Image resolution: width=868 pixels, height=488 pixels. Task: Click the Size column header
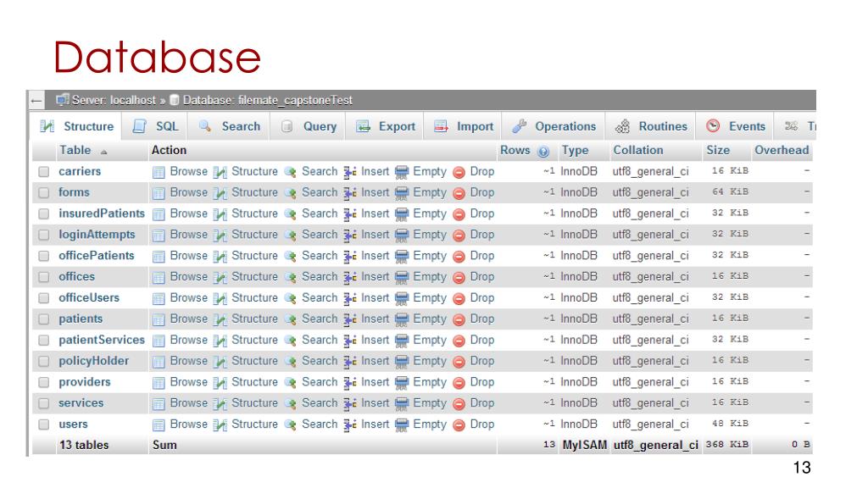pyautogui.click(x=718, y=151)
